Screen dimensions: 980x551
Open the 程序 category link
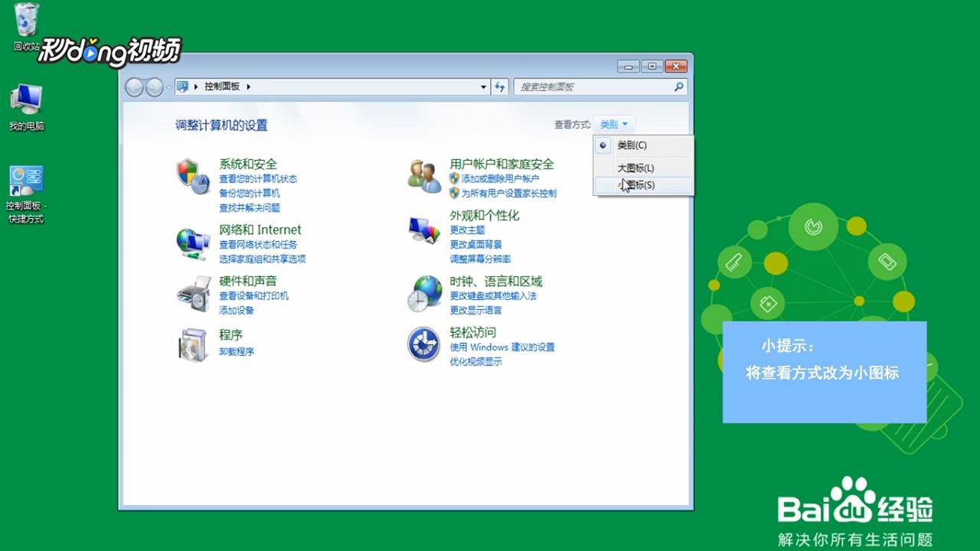click(231, 334)
